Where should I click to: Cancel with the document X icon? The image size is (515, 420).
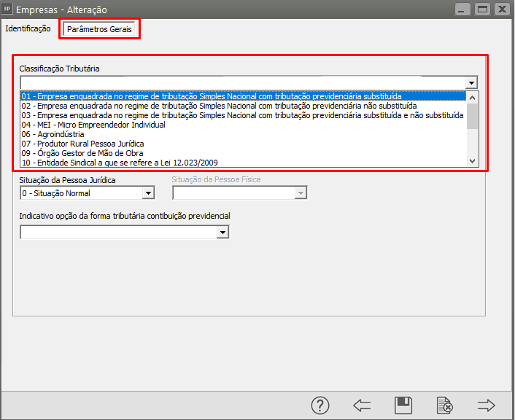coord(445,405)
